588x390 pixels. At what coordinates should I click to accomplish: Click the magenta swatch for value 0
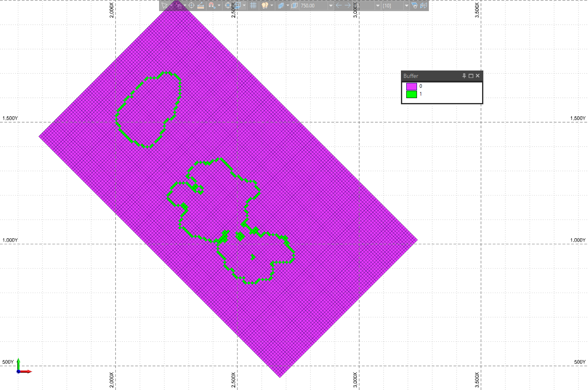[x=411, y=86]
